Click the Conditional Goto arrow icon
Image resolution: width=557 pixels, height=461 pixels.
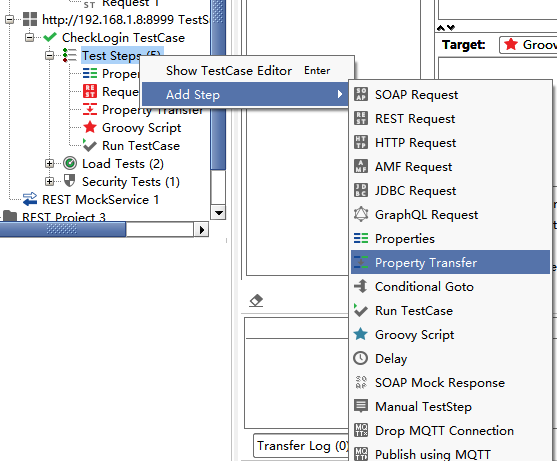tap(361, 286)
